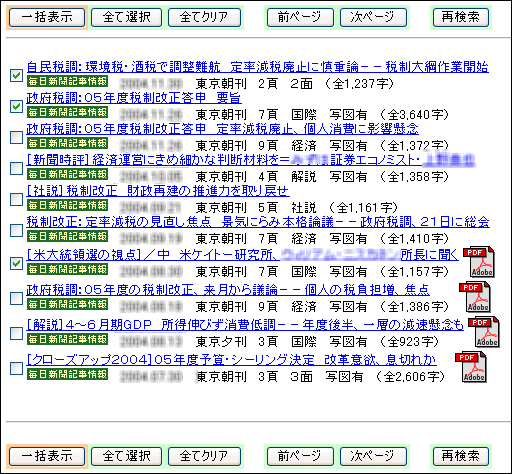512x474 pixels.
Task: Open [新聞時評] 経済運営にきめ細かな判断材料を link
Action: (x=251, y=160)
